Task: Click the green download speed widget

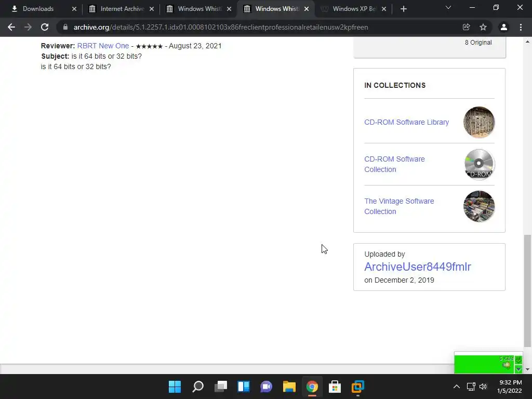Action: (488, 363)
